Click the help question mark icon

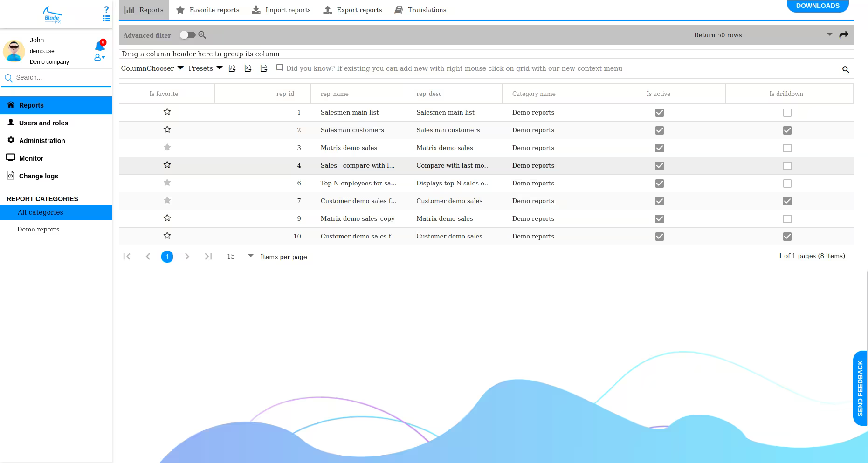pyautogui.click(x=106, y=9)
